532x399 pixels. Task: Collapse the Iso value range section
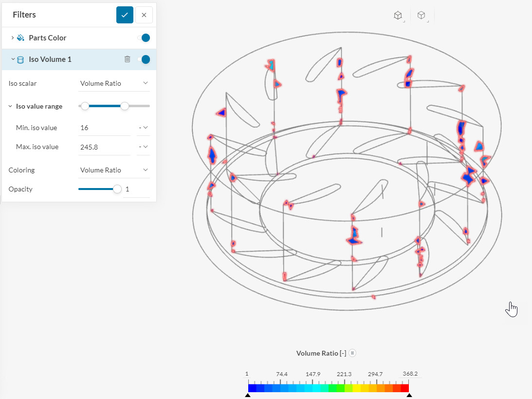[x=11, y=106]
